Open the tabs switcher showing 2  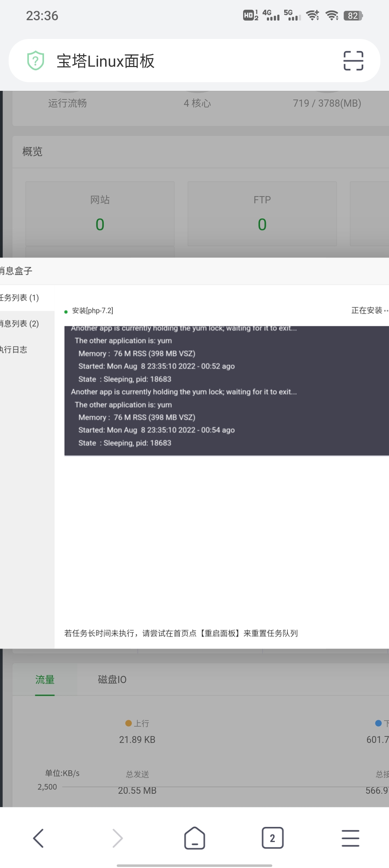[273, 838]
